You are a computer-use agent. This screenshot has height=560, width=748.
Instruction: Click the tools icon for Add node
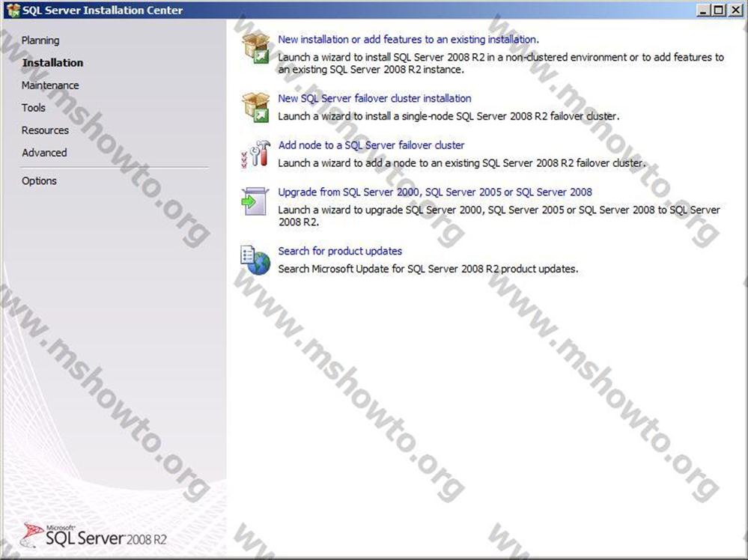coord(255,154)
